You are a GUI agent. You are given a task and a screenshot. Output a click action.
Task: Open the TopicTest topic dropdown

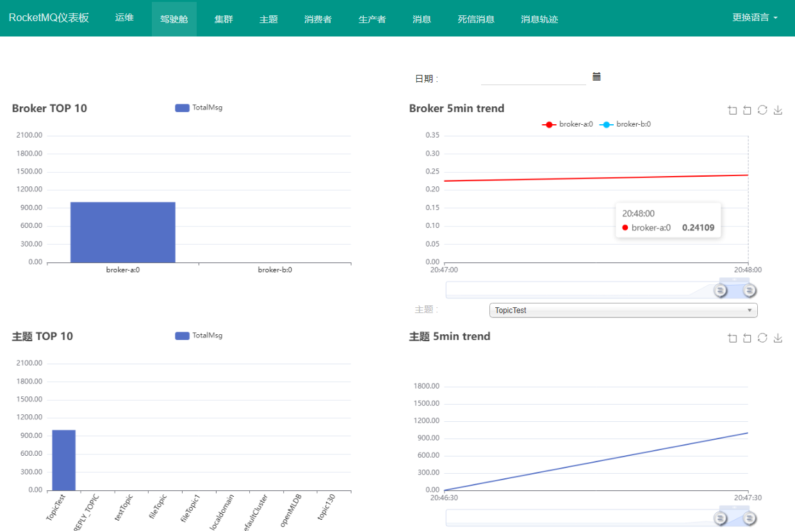point(622,310)
